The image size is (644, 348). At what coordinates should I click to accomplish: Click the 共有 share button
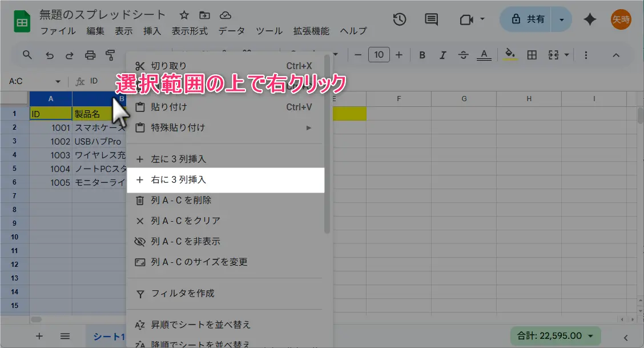click(527, 19)
